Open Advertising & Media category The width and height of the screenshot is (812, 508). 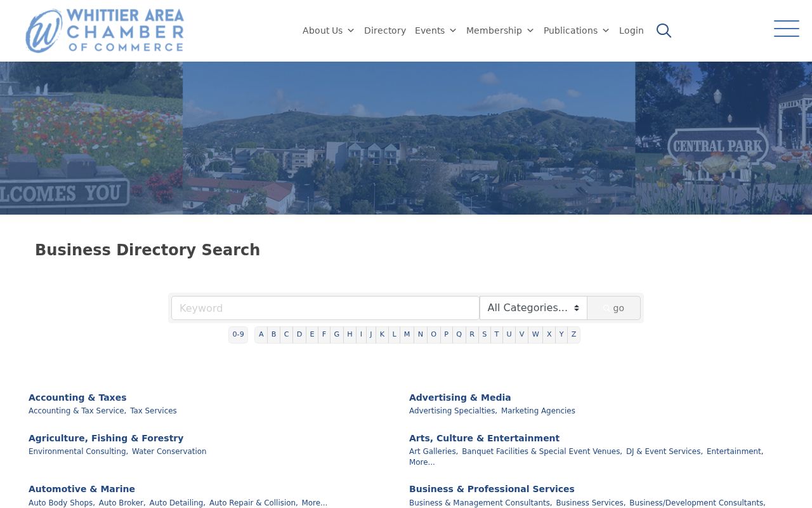pos(460,398)
